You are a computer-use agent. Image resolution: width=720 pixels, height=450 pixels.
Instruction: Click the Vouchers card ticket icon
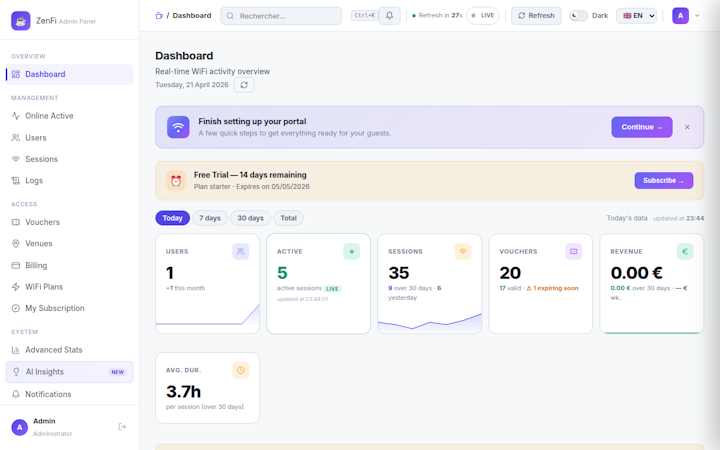coord(574,251)
